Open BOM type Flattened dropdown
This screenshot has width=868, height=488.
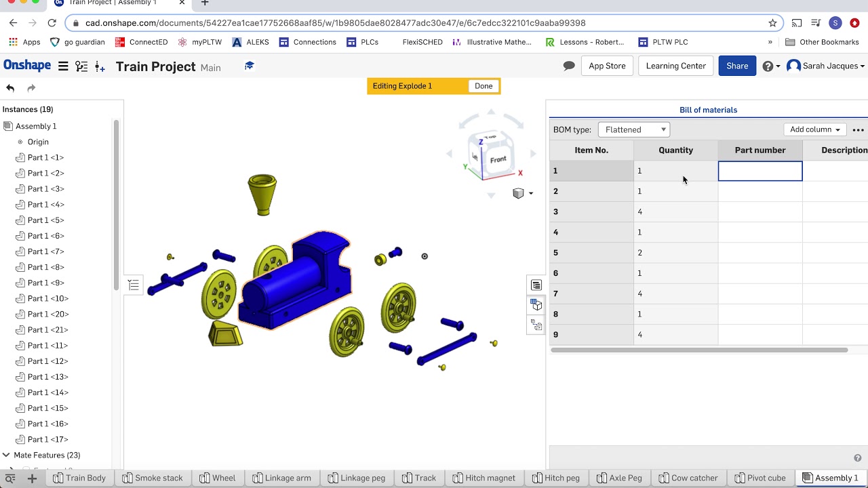tap(634, 129)
